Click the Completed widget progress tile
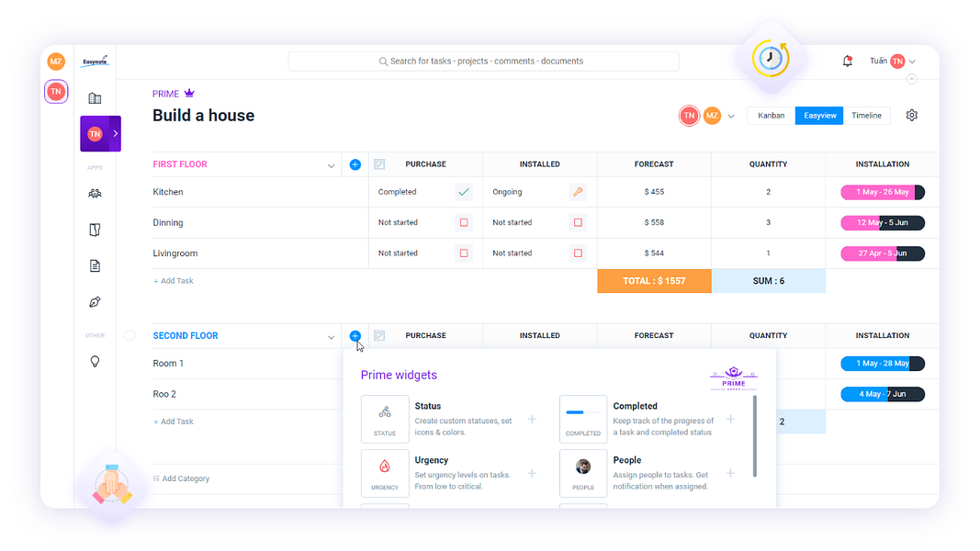980x551 pixels. 583,419
